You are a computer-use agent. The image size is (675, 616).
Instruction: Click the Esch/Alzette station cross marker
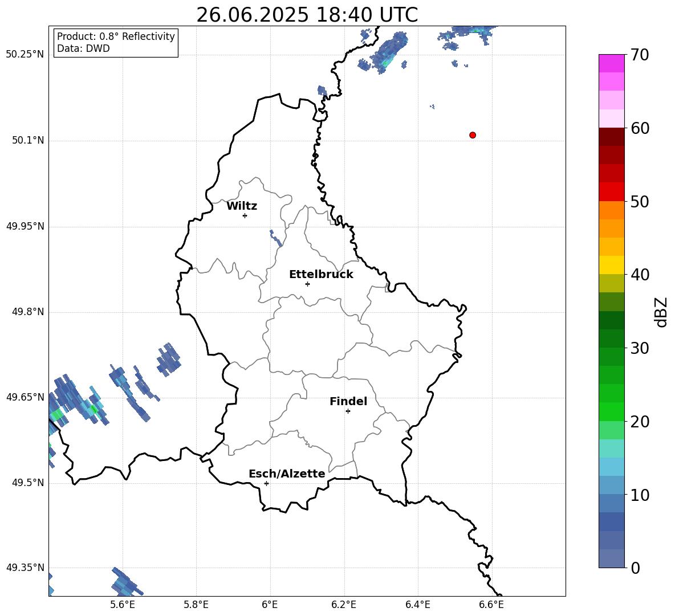[266, 483]
